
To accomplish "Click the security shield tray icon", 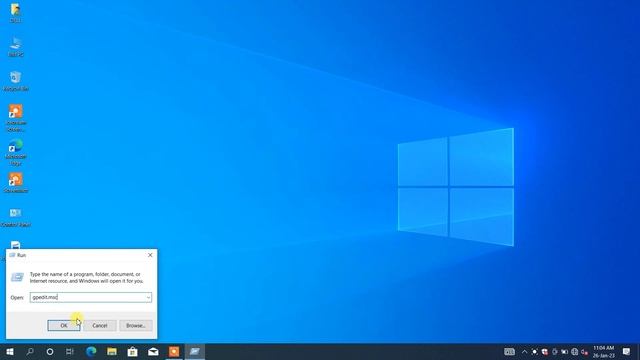I will (x=544, y=351).
